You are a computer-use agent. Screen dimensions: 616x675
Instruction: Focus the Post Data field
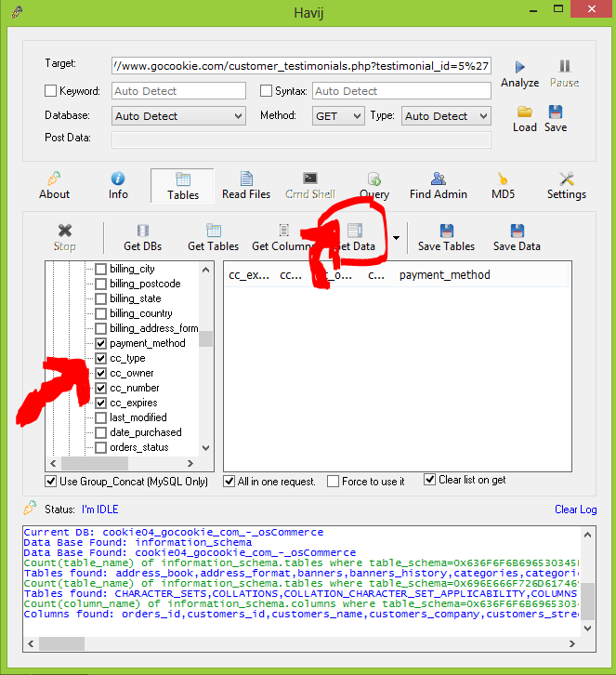(301, 139)
